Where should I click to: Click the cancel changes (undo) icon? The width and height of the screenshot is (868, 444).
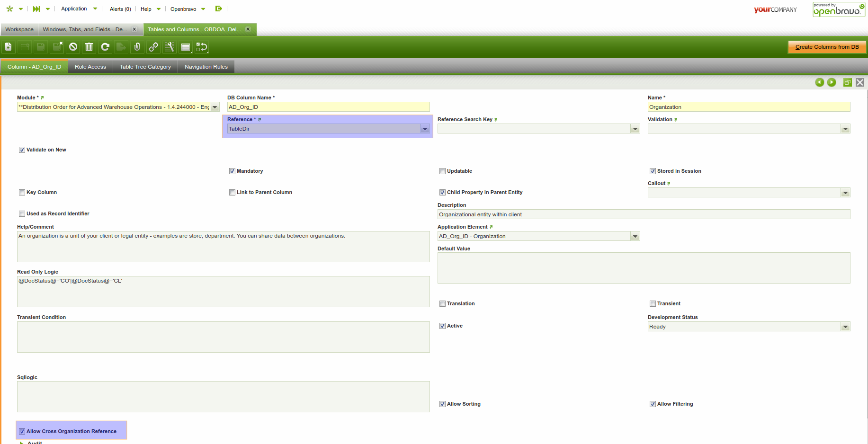point(73,47)
